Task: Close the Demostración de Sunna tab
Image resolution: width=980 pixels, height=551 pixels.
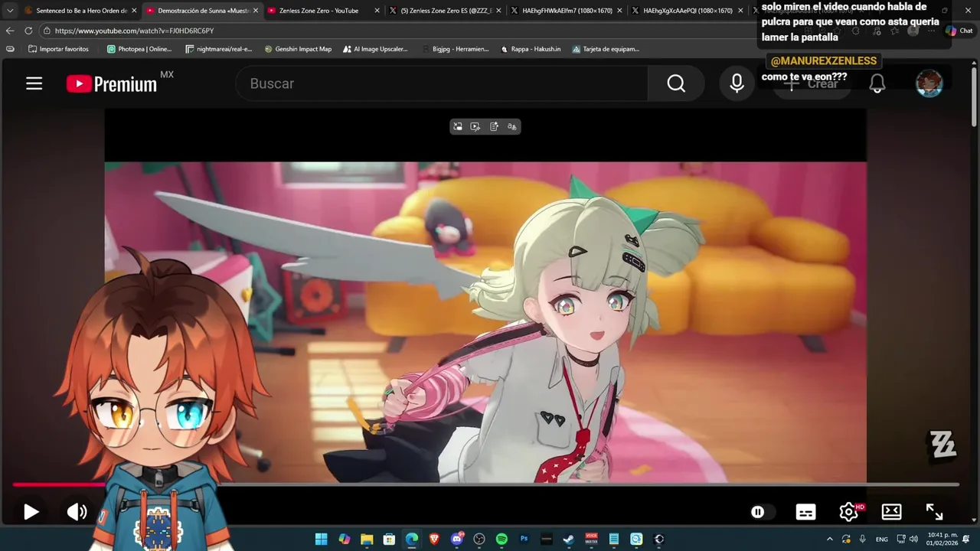Action: (256, 11)
